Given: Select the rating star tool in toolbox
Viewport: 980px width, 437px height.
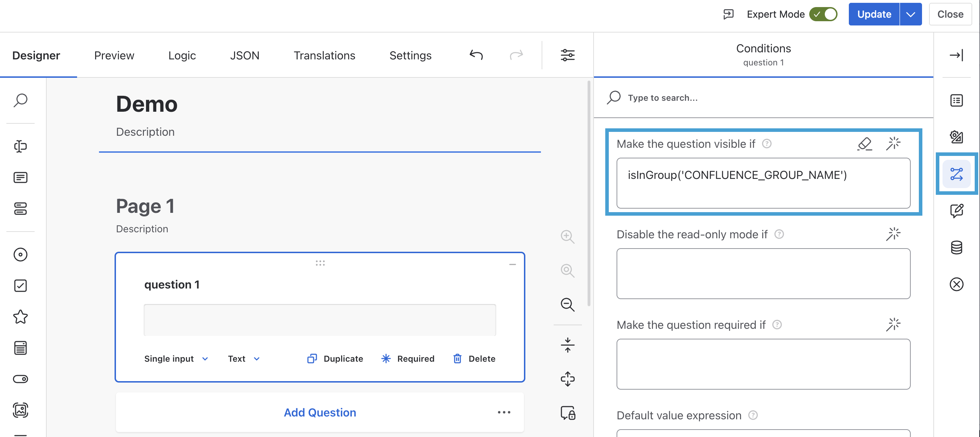Looking at the screenshot, I should (x=21, y=317).
